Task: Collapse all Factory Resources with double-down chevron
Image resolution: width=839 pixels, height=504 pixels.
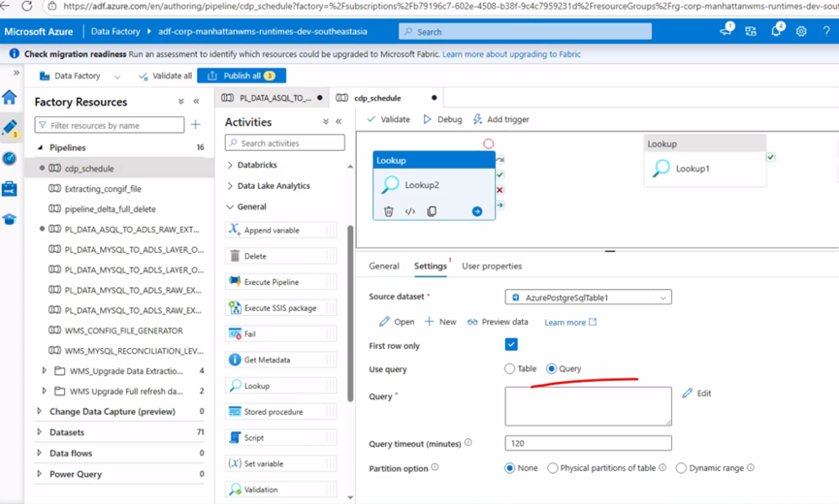Action: click(180, 101)
